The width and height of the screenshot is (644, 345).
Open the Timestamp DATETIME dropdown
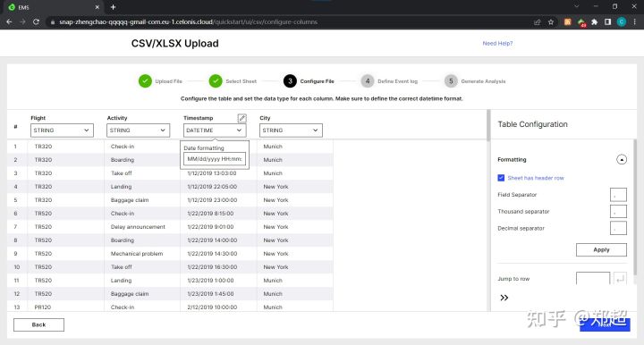215,130
